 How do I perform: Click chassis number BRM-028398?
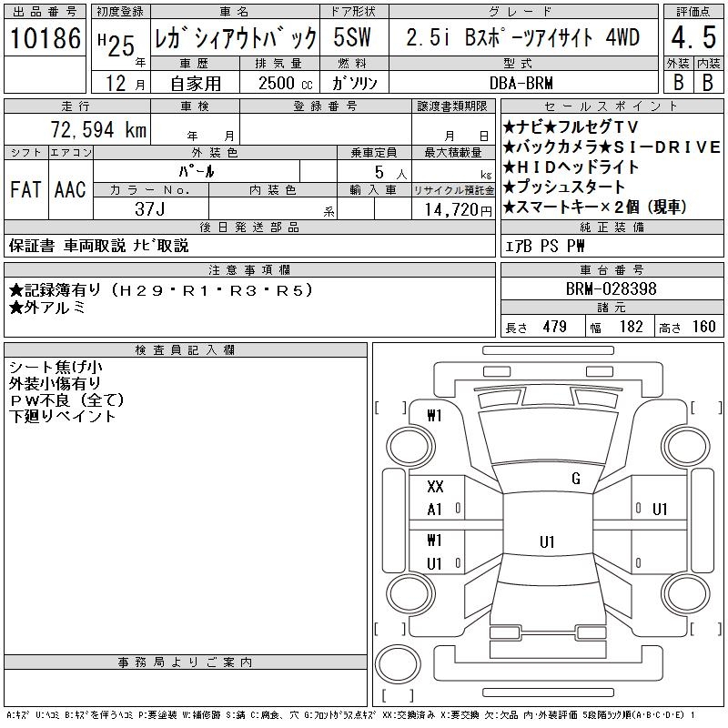pyautogui.click(x=611, y=288)
